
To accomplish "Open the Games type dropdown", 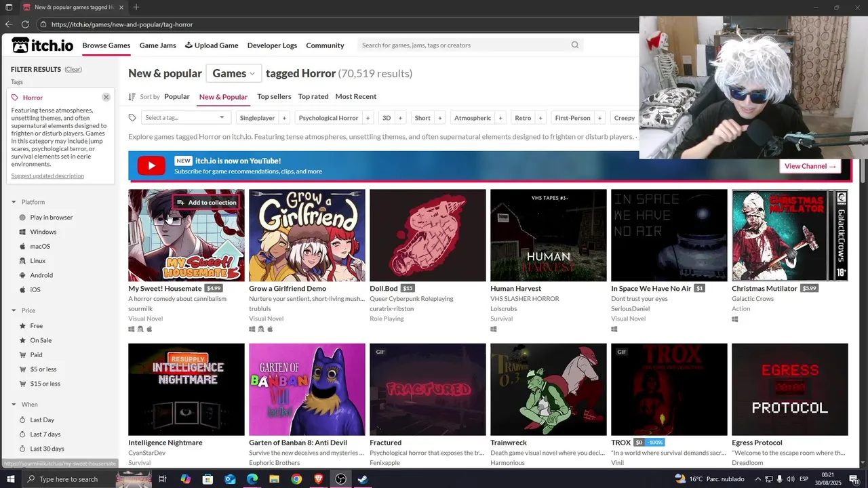I will coord(233,73).
